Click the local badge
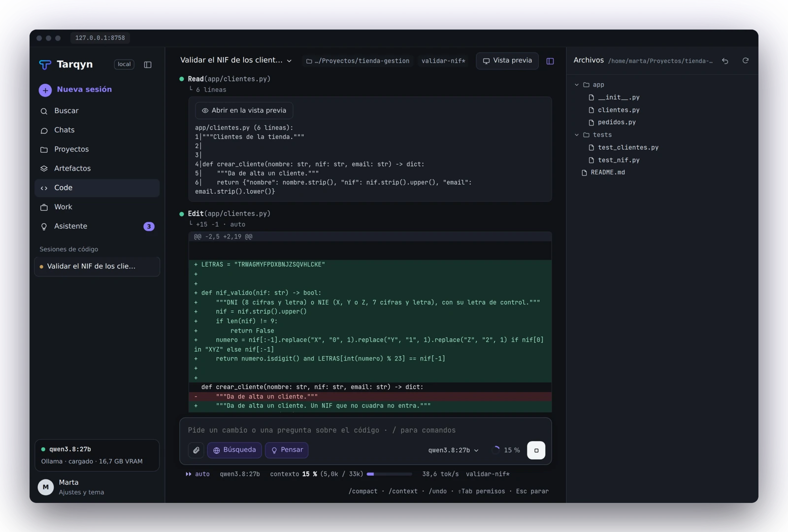Image resolution: width=788 pixels, height=532 pixels. (x=124, y=65)
